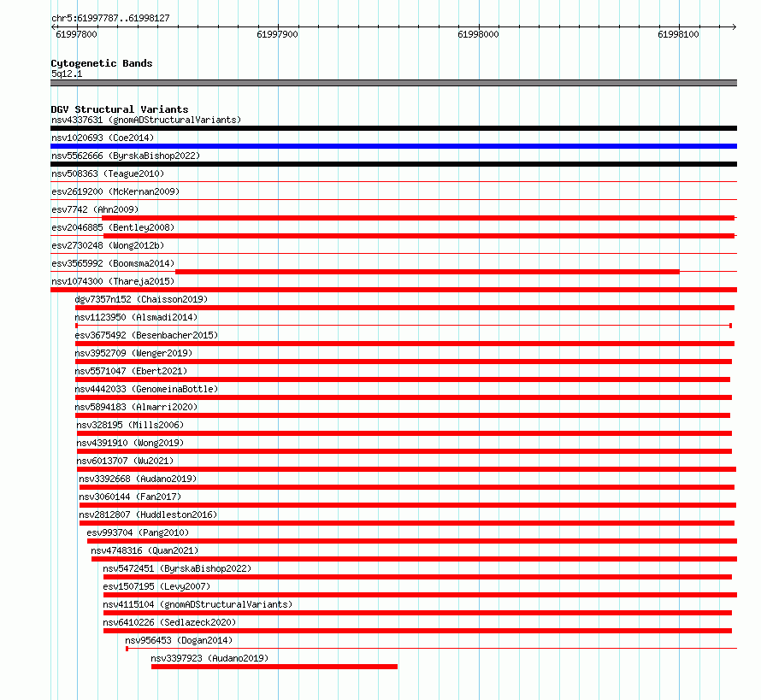
Task: Select nsv956453 (Dogan2014) label
Action: (x=179, y=640)
